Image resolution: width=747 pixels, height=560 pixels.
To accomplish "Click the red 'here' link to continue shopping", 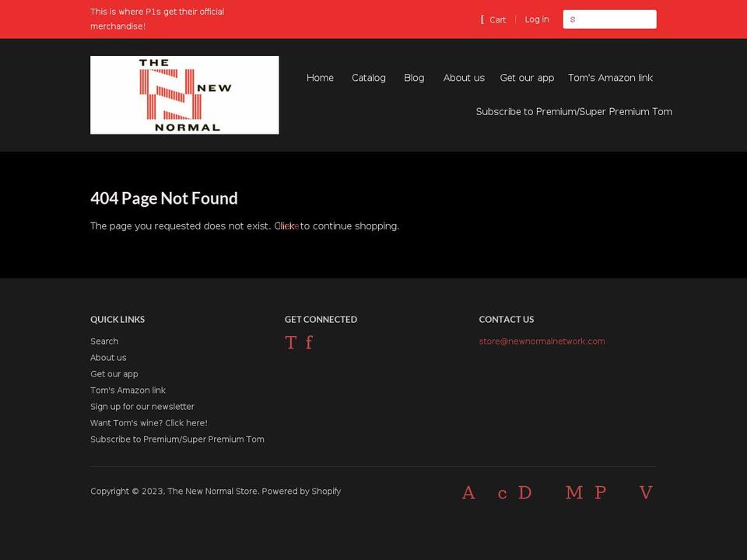I will [289, 226].
